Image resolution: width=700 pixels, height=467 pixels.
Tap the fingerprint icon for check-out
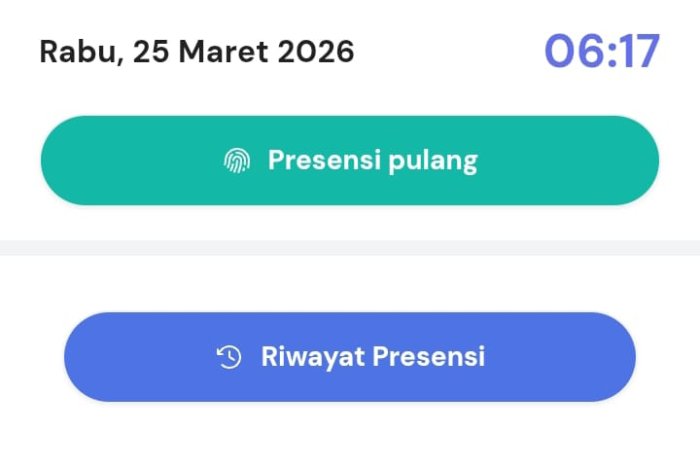click(237, 160)
